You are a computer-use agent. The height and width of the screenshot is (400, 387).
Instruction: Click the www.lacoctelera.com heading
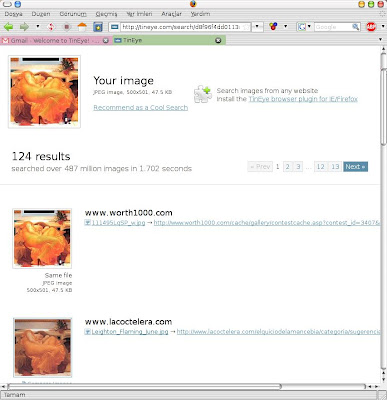[x=128, y=322]
